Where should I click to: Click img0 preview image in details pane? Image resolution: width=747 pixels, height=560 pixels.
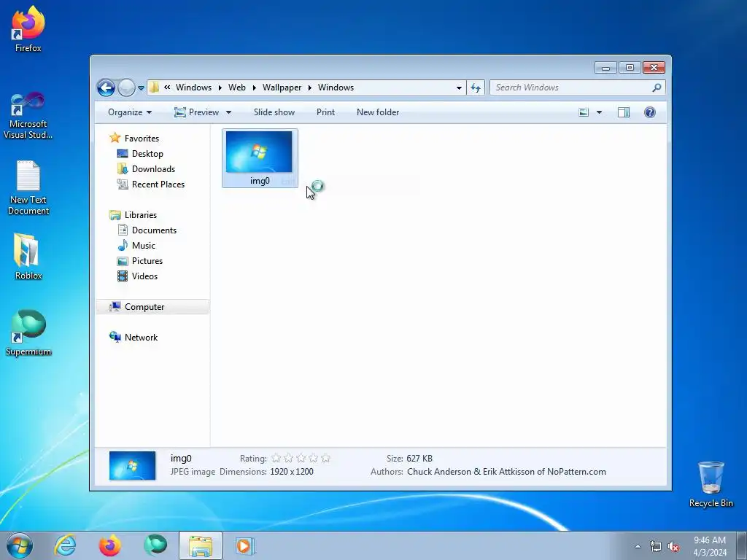[133, 466]
